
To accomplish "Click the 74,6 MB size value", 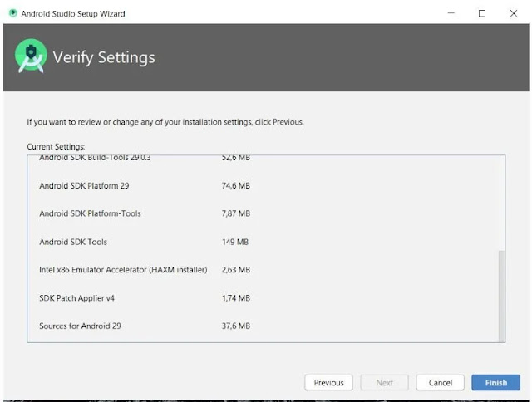I will click(236, 185).
